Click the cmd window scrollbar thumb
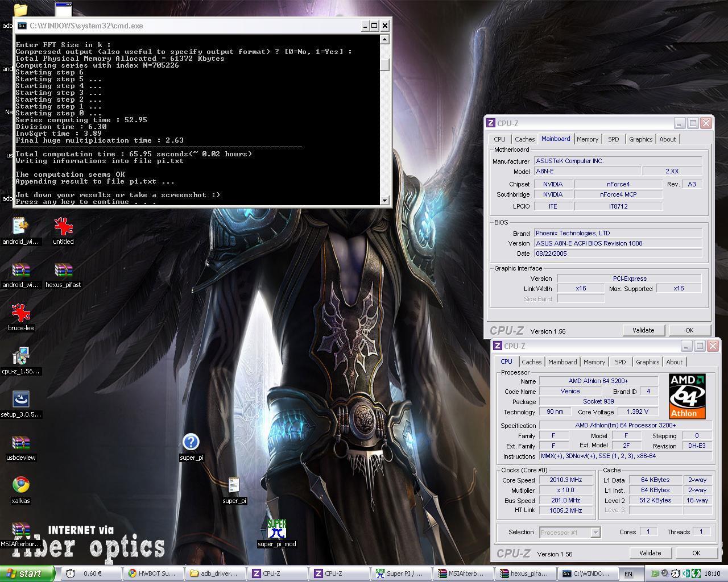 point(385,65)
